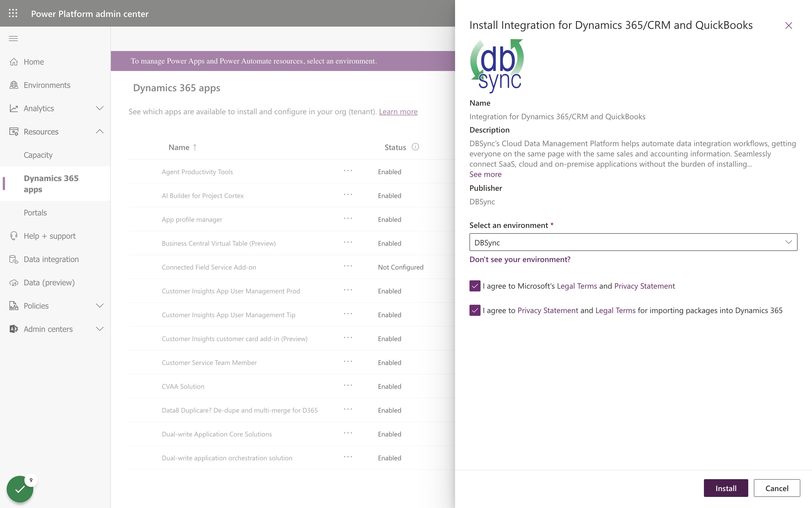Open the Select an environment dropdown

tap(633, 242)
